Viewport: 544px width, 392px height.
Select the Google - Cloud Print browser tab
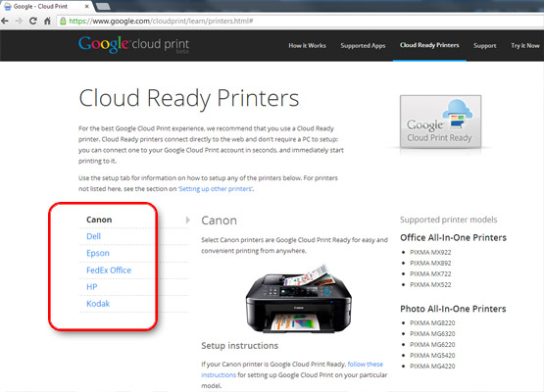click(x=46, y=6)
